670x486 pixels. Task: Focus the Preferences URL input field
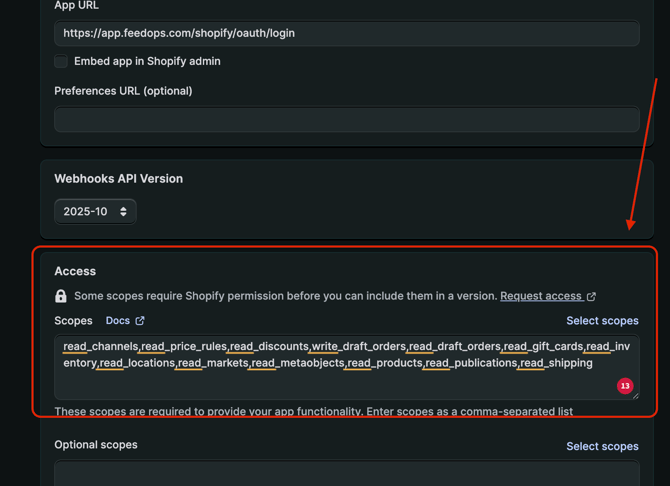[346, 120]
